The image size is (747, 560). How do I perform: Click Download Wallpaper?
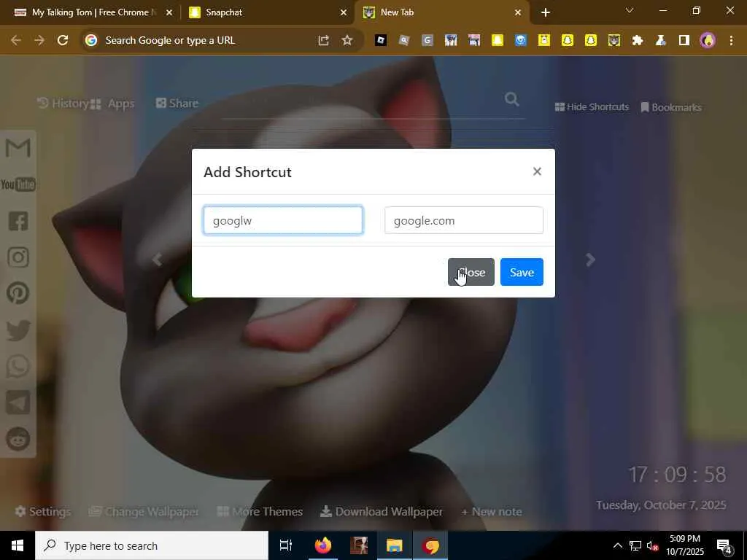click(381, 511)
